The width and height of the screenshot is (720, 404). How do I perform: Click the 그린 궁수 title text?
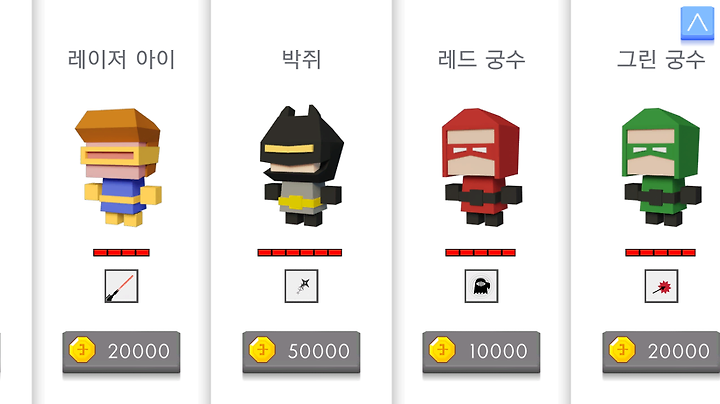pos(661,60)
